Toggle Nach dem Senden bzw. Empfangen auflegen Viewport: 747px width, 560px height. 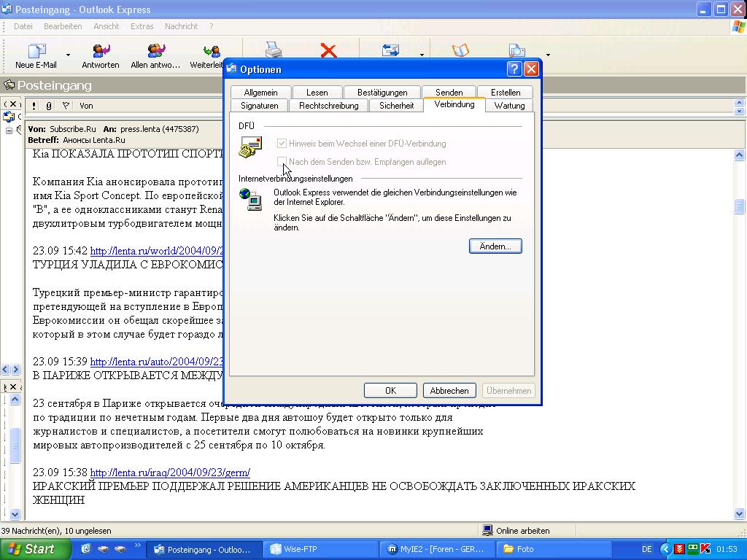[282, 161]
